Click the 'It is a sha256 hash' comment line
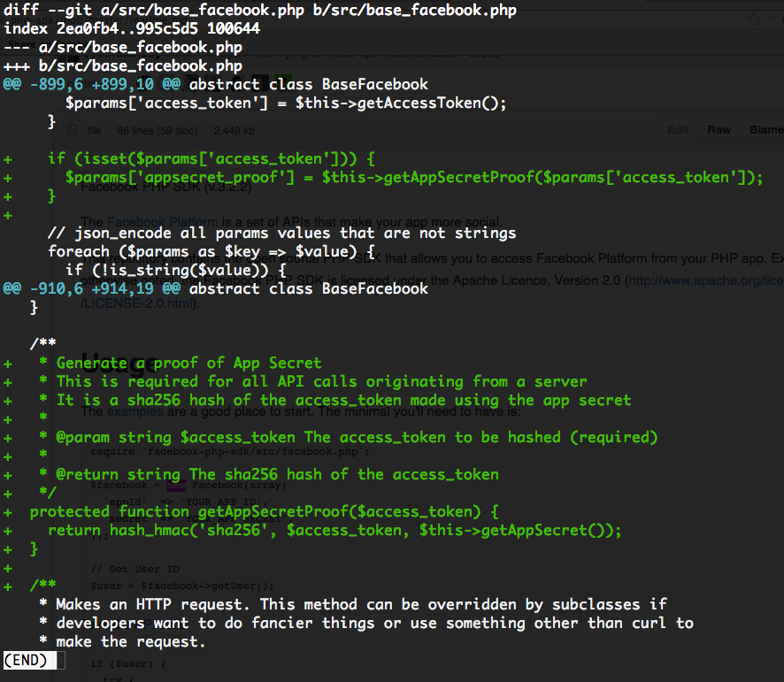 [x=335, y=400]
